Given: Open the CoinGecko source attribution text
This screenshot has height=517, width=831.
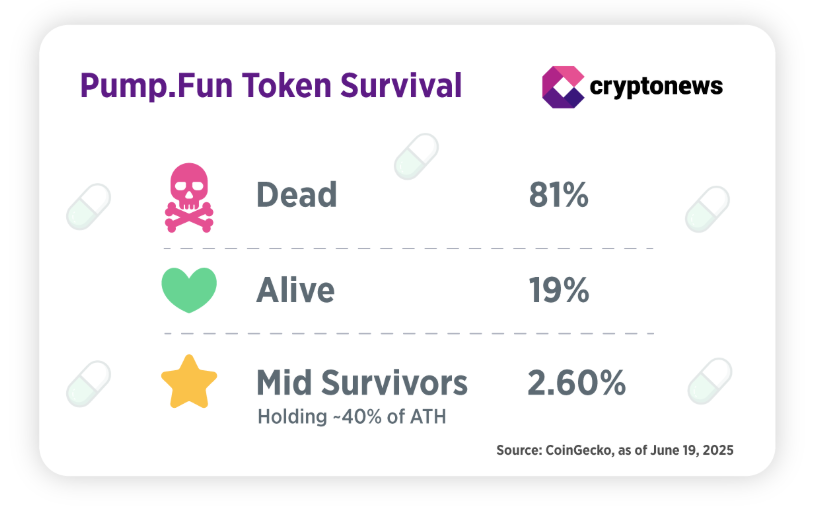Looking at the screenshot, I should coord(615,451).
